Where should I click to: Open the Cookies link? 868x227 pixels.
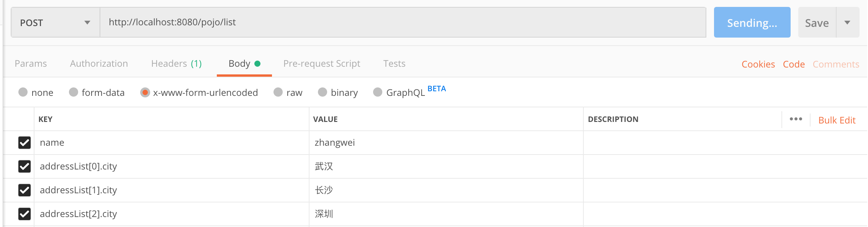click(x=758, y=64)
